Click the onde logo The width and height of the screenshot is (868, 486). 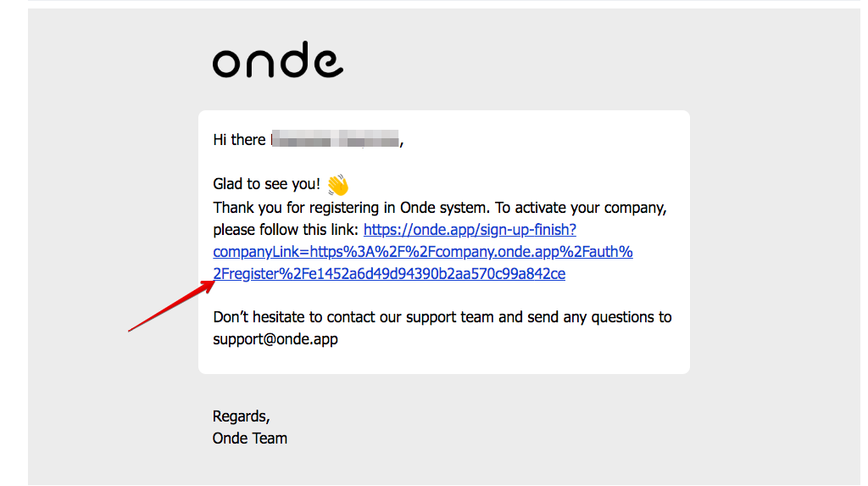[x=277, y=61]
